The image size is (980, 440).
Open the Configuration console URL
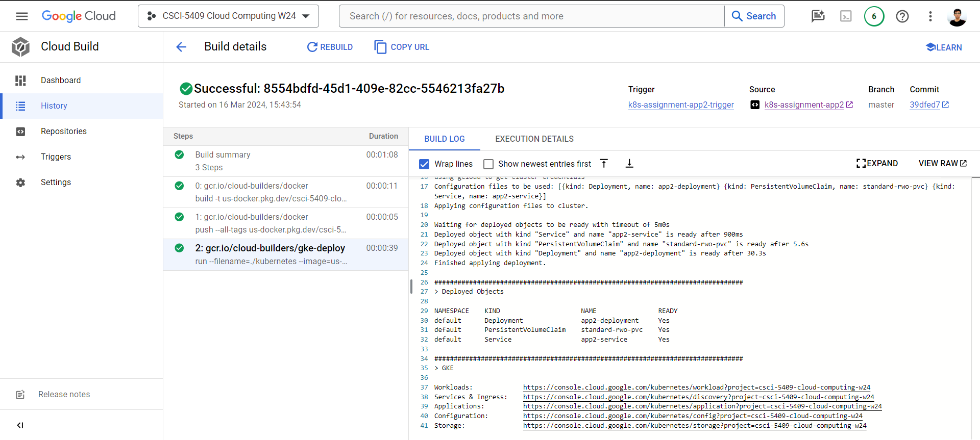pyautogui.click(x=693, y=416)
